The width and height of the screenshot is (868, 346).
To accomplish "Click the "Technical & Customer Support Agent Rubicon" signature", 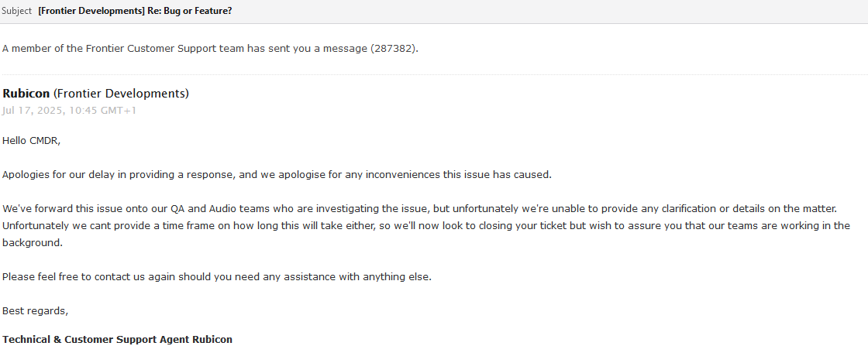I will click(x=117, y=339).
